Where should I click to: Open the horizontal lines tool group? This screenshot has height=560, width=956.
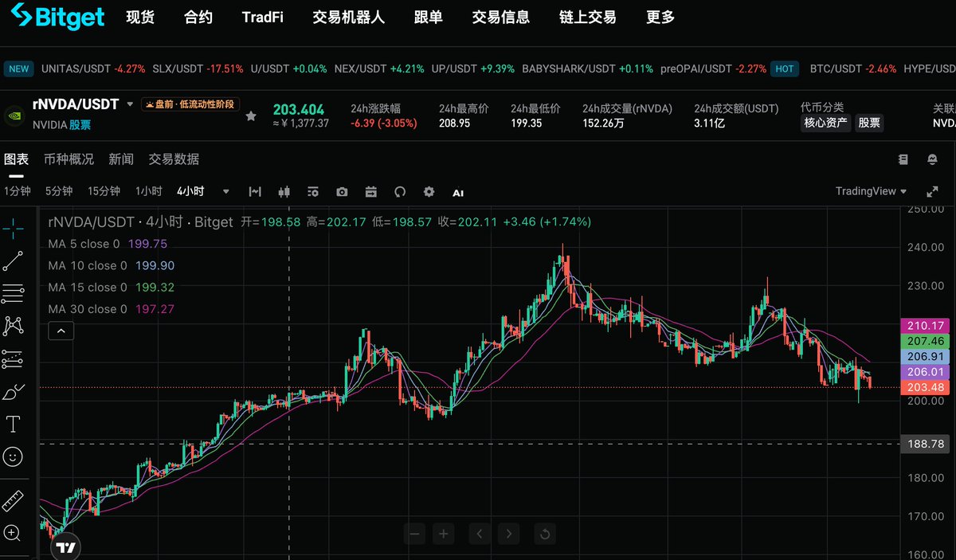point(13,293)
